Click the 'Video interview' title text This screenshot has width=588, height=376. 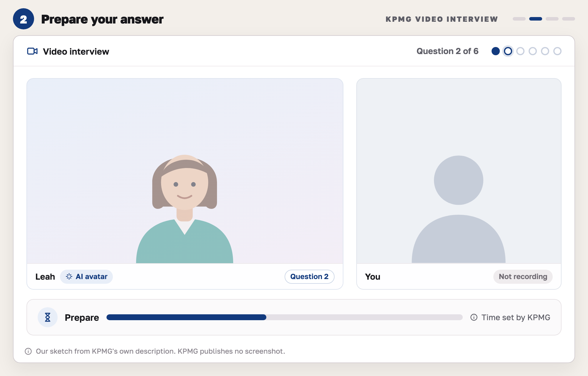76,51
